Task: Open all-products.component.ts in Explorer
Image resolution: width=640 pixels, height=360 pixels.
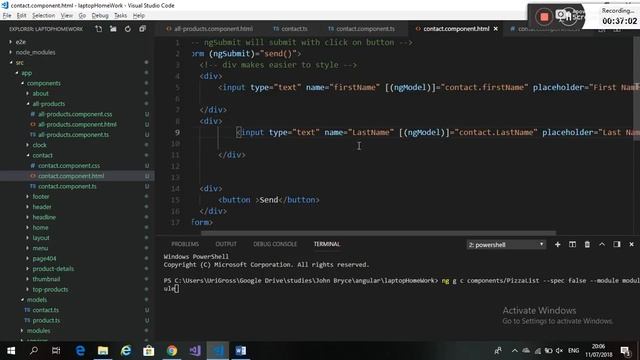Action: coord(73,135)
